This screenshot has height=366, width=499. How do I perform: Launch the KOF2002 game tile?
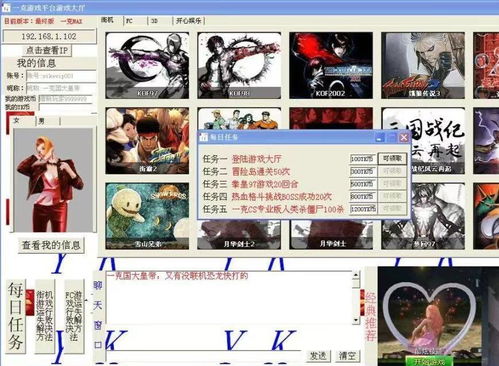tap(331, 65)
